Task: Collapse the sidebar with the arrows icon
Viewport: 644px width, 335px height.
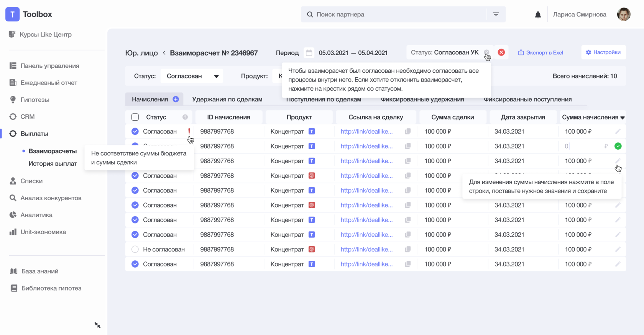Action: pyautogui.click(x=97, y=325)
